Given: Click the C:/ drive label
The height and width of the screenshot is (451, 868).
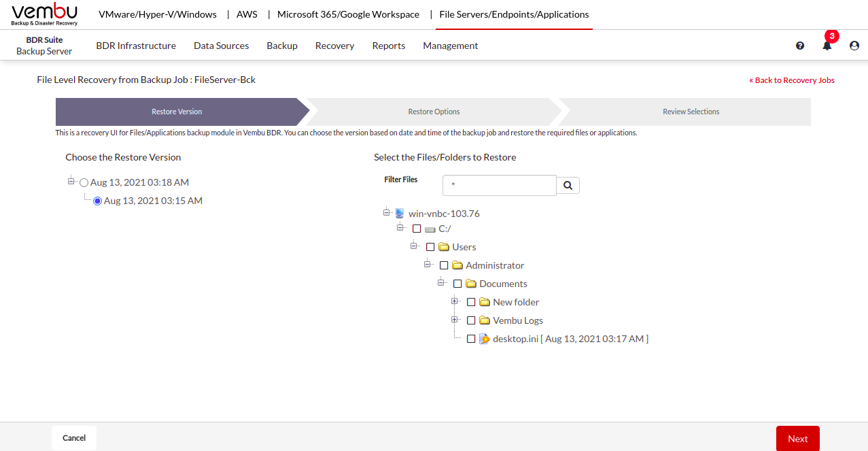Looking at the screenshot, I should click(x=445, y=229).
